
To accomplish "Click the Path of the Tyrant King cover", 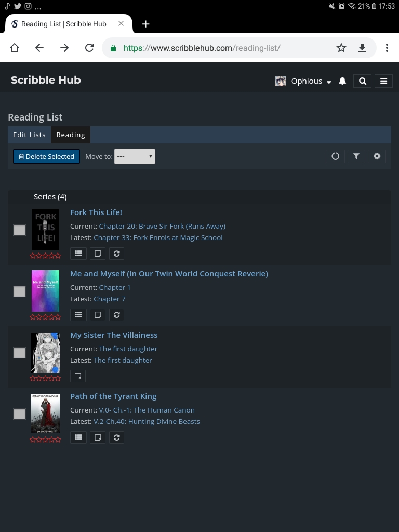I will point(46,414).
